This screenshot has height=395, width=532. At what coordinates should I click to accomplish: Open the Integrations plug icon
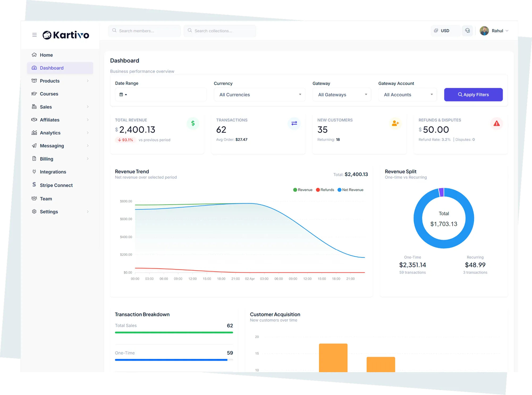pyautogui.click(x=34, y=171)
